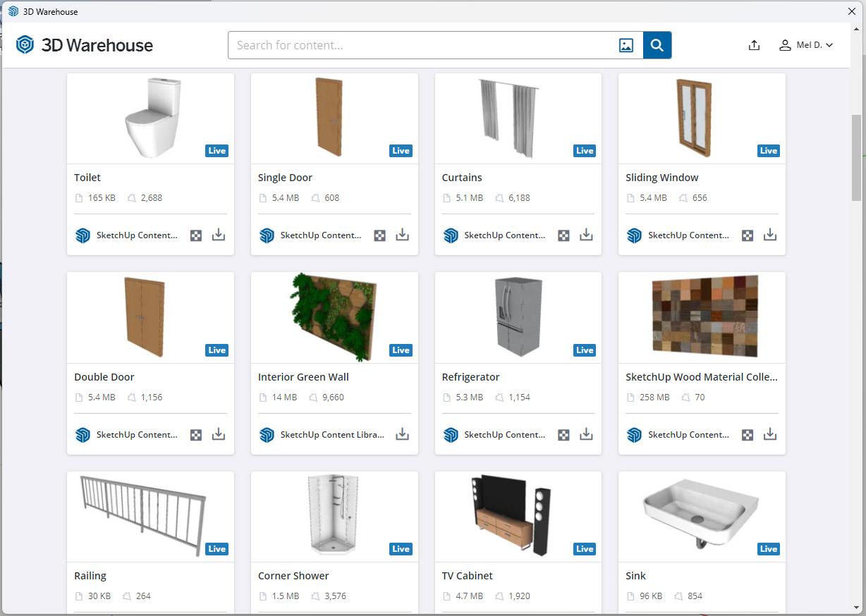The height and width of the screenshot is (616, 866).
Task: Click the Live badge on TV Cabinet thumbnail
Action: [x=585, y=548]
